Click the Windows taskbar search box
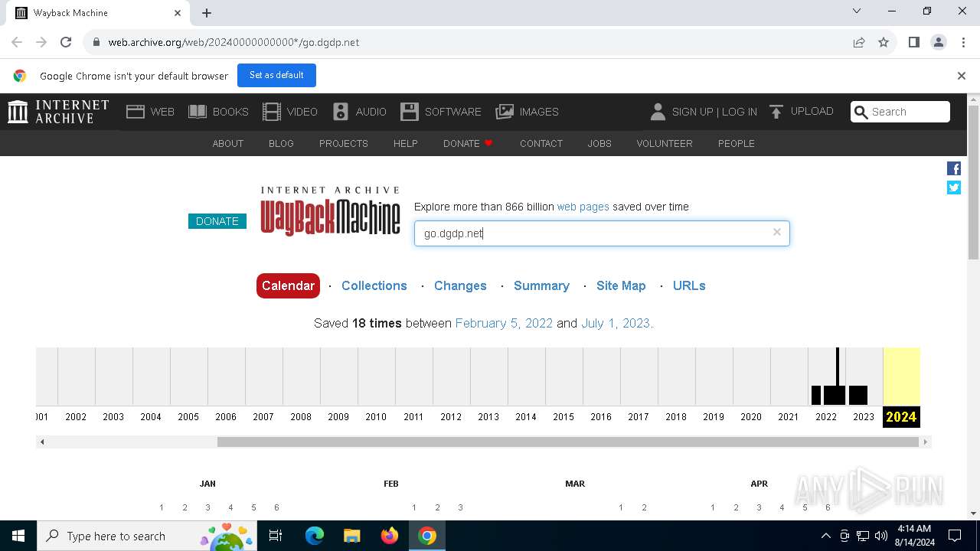Screen dimensions: 980x551 coord(147,536)
